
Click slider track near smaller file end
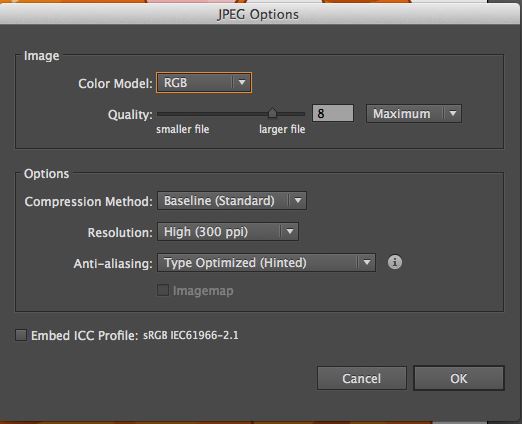click(x=167, y=114)
